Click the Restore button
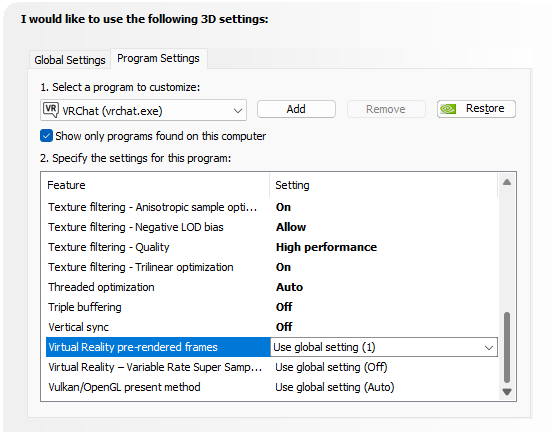 [476, 109]
